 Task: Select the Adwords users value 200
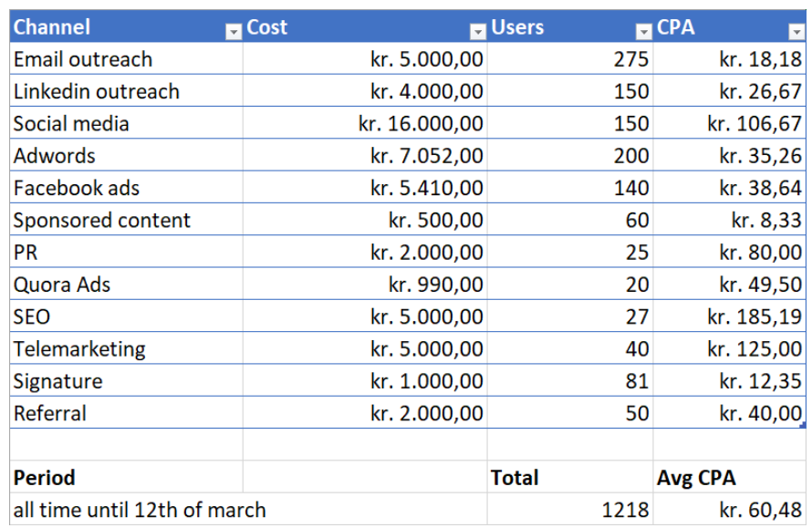630,156
